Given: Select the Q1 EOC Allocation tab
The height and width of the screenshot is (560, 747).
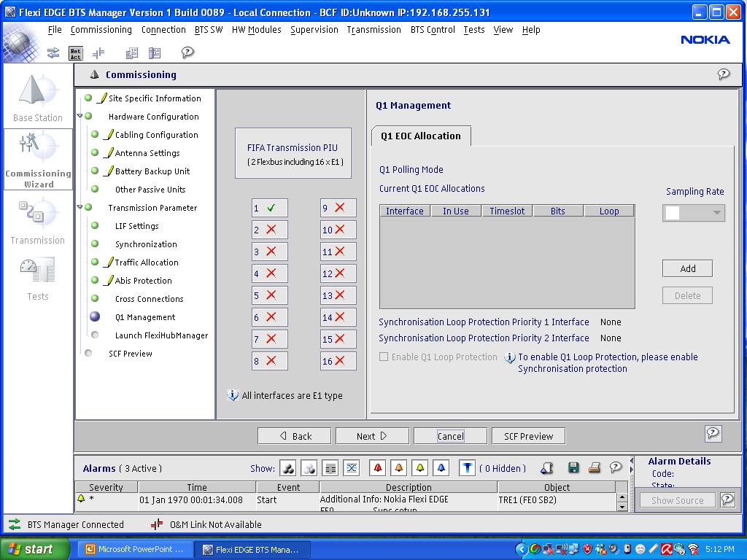Looking at the screenshot, I should (x=421, y=136).
